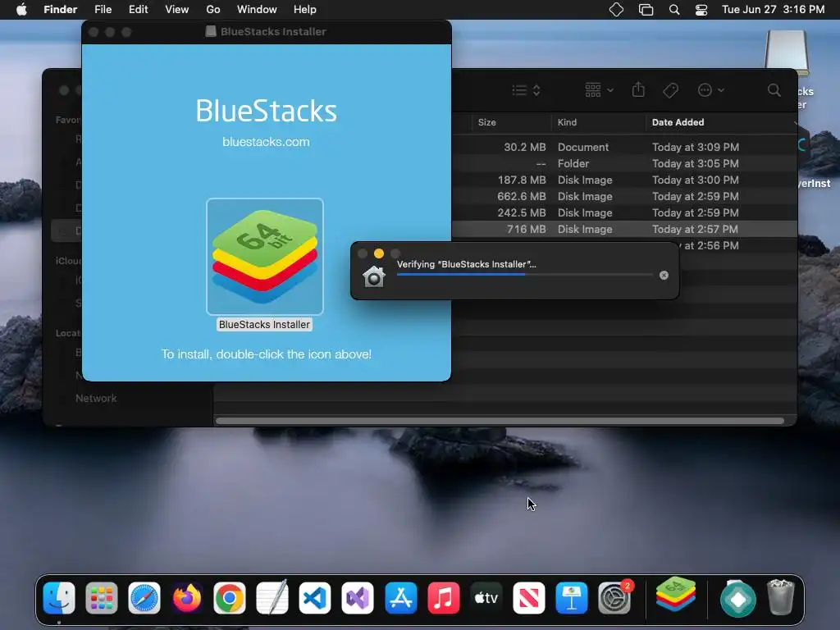
Task: Open System Preferences from the Dock
Action: point(614,598)
